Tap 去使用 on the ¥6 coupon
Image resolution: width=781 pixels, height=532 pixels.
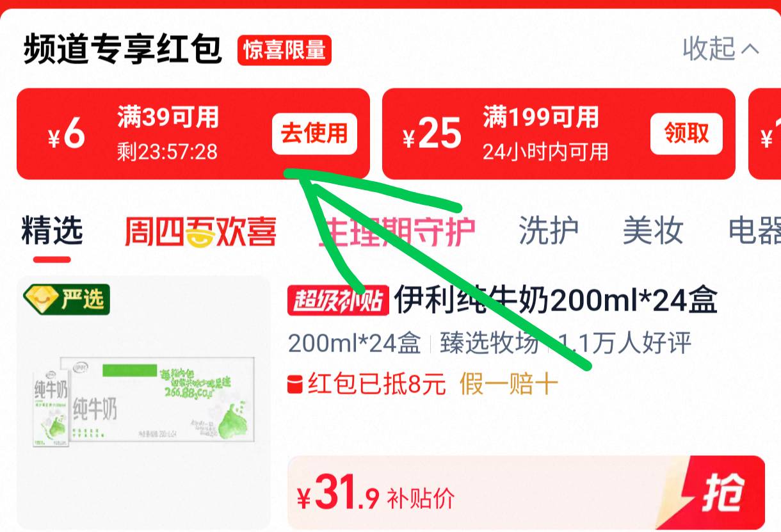[314, 134]
